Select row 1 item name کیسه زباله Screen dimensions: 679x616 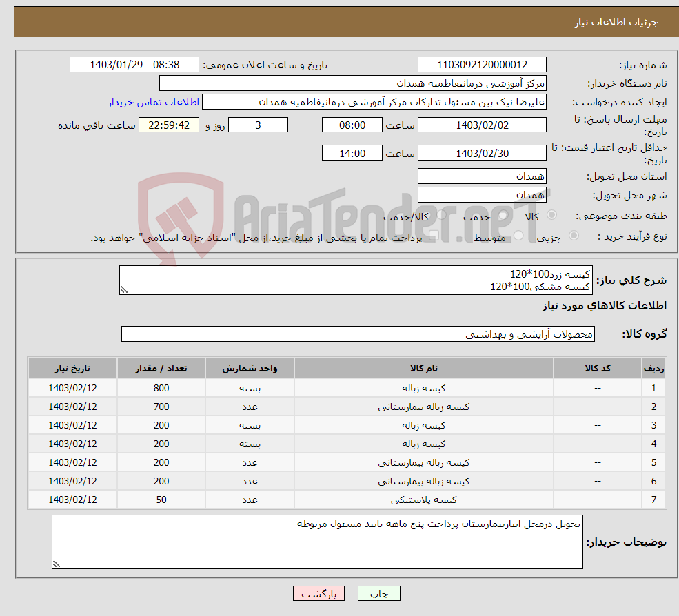coord(424,389)
